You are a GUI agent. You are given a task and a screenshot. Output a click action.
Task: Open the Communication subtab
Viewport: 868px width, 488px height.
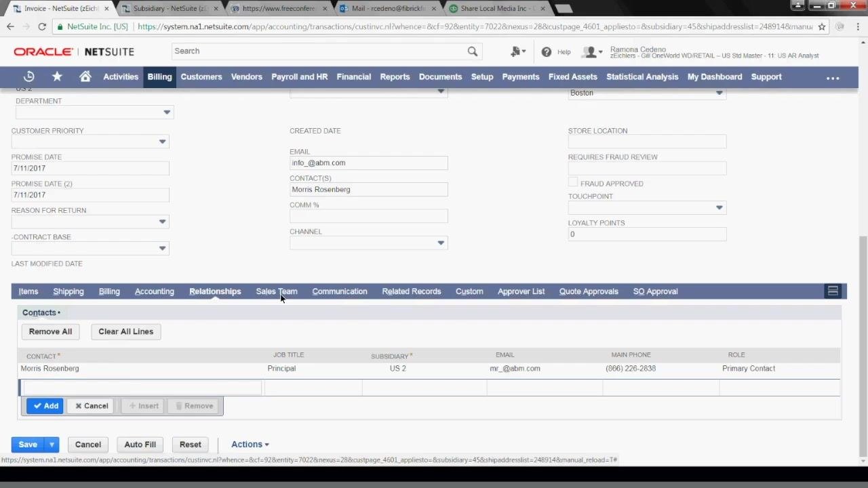[340, 291]
